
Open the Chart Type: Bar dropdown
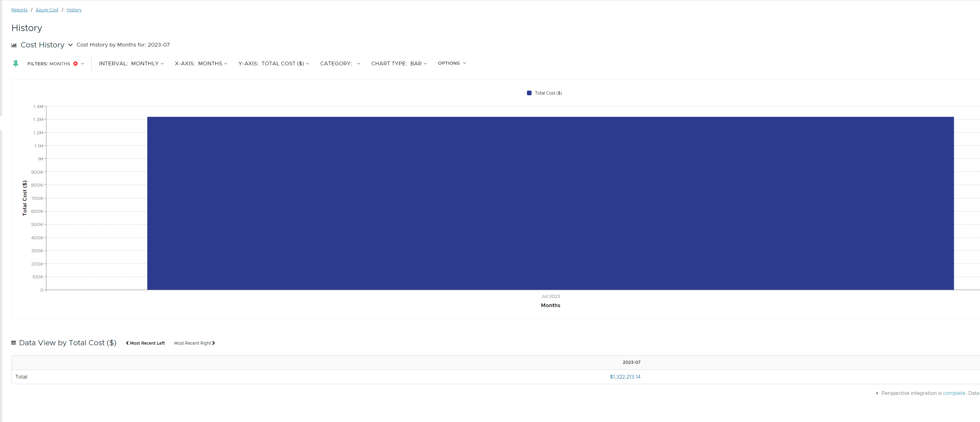click(x=399, y=63)
